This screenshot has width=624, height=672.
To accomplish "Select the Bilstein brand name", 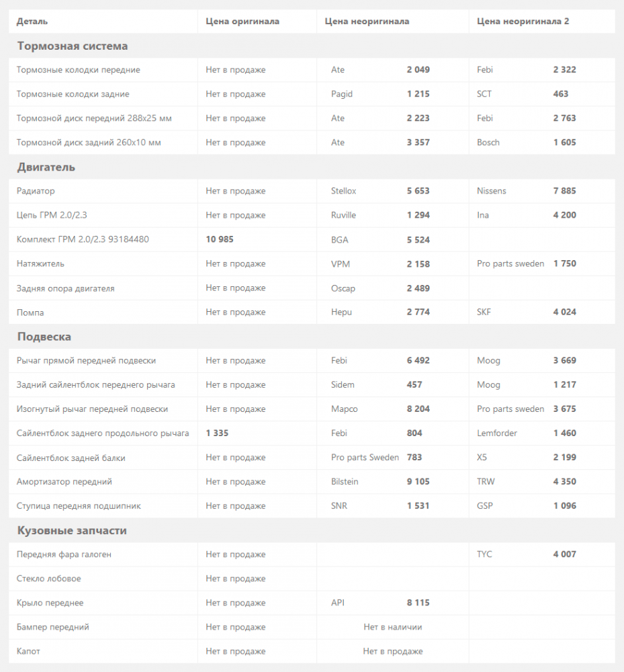I will point(345,482).
